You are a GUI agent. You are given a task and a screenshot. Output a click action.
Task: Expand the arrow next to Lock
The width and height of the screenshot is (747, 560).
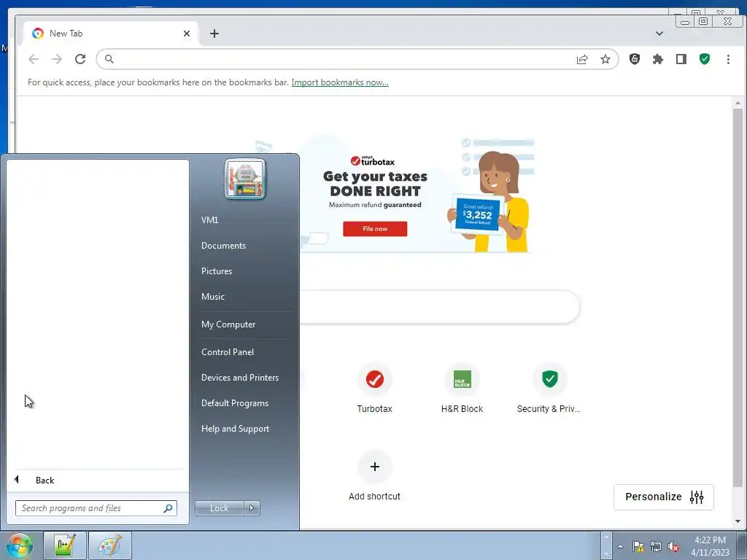tap(252, 508)
